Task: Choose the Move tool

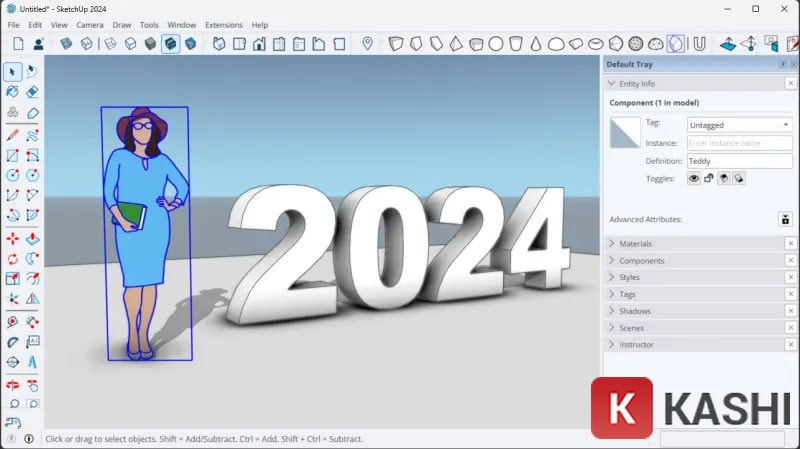Action: tap(12, 239)
